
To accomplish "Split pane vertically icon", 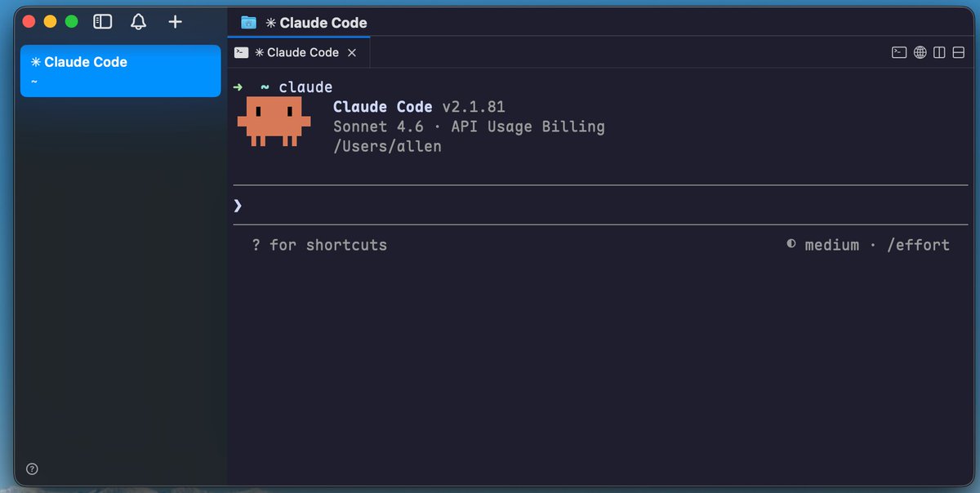I will 939,52.
